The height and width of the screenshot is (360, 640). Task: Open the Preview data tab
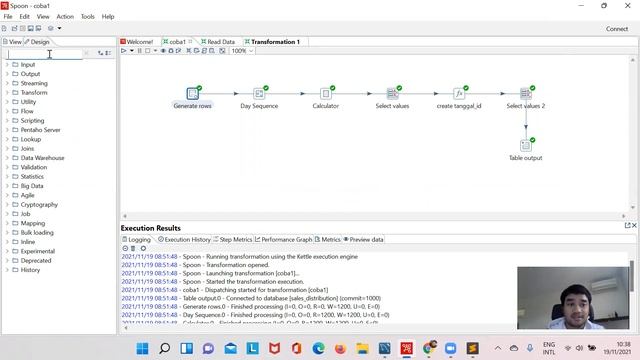(363, 240)
